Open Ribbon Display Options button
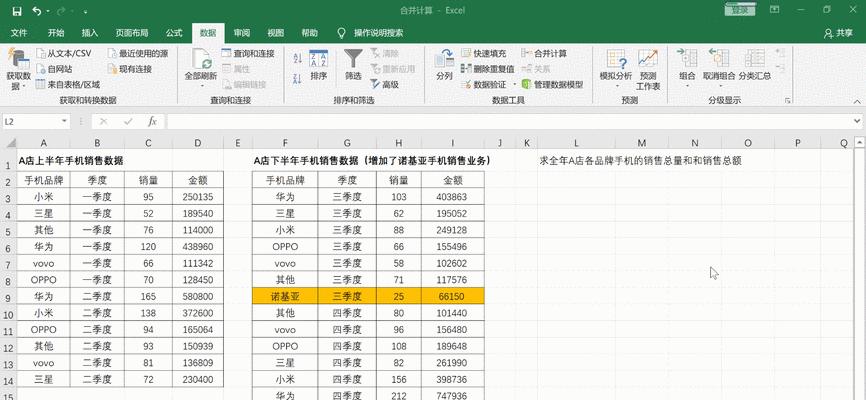This screenshot has width=866, height=400. click(x=775, y=10)
